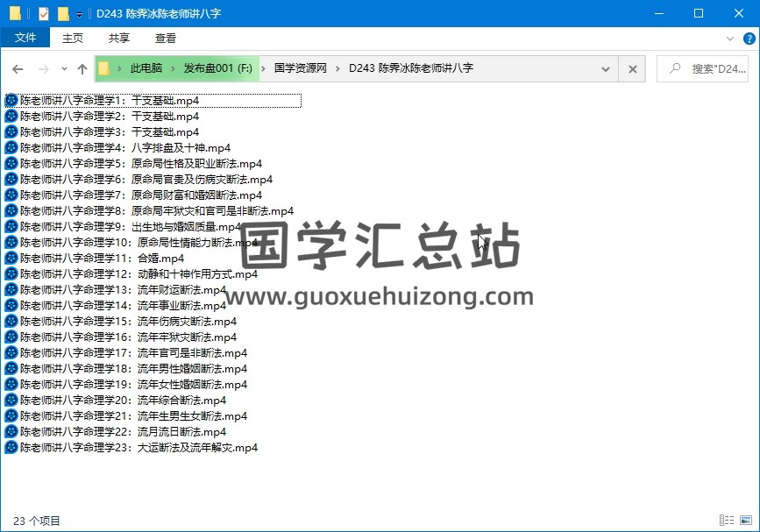Expand chevron after 此电脑 in path
Image resolution: width=760 pixels, height=532 pixels.
173,69
